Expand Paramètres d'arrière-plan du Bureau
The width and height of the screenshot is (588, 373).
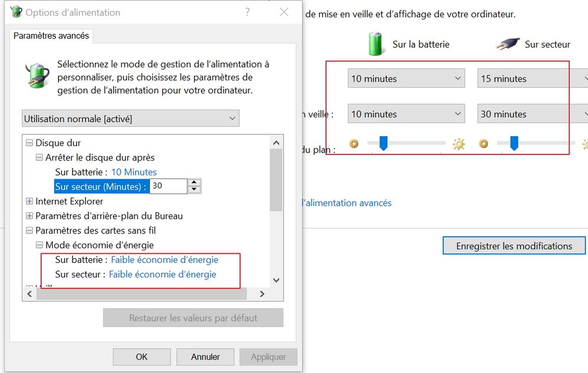[29, 216]
